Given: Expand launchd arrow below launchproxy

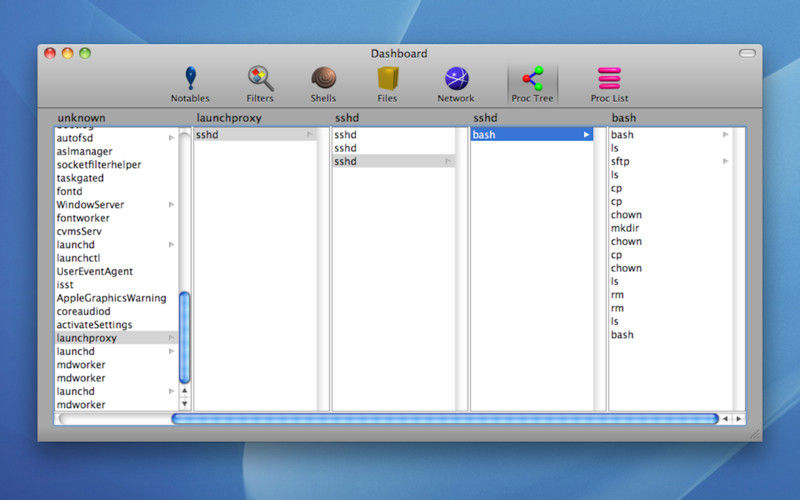Looking at the screenshot, I should pyautogui.click(x=171, y=351).
